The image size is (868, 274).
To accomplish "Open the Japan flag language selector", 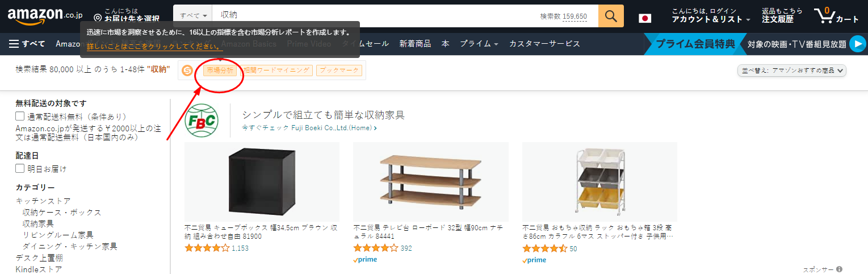I will [x=644, y=18].
